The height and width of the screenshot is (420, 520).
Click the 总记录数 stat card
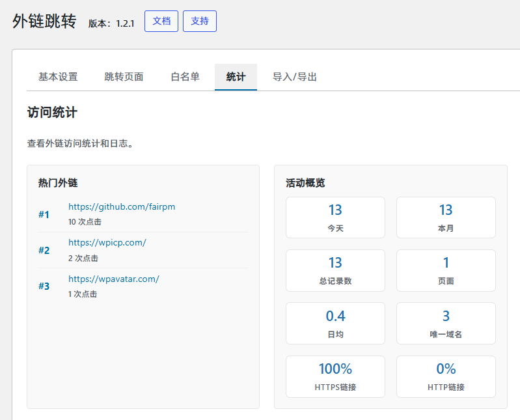click(x=335, y=270)
